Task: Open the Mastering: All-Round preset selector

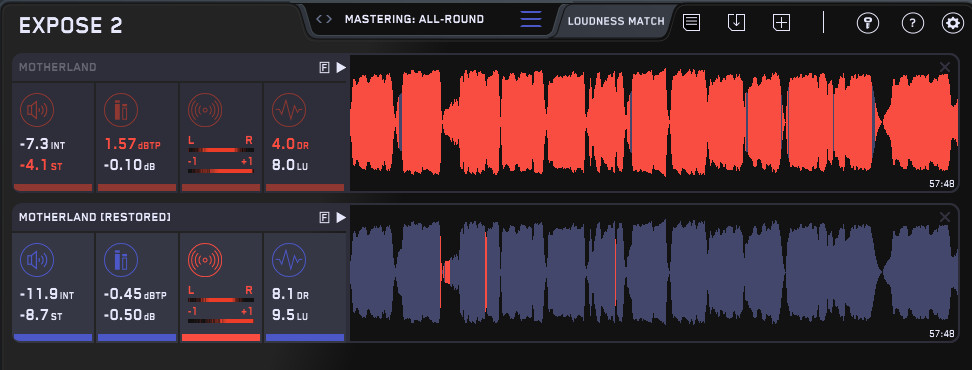Action: [x=414, y=19]
